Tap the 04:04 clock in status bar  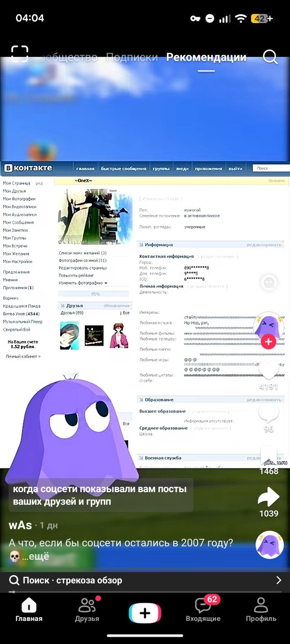point(30,18)
